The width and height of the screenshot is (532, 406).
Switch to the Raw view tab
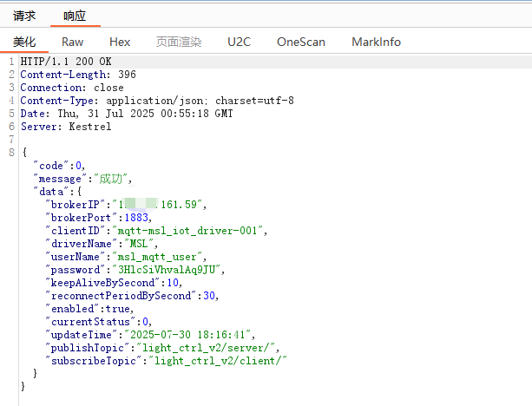(72, 42)
